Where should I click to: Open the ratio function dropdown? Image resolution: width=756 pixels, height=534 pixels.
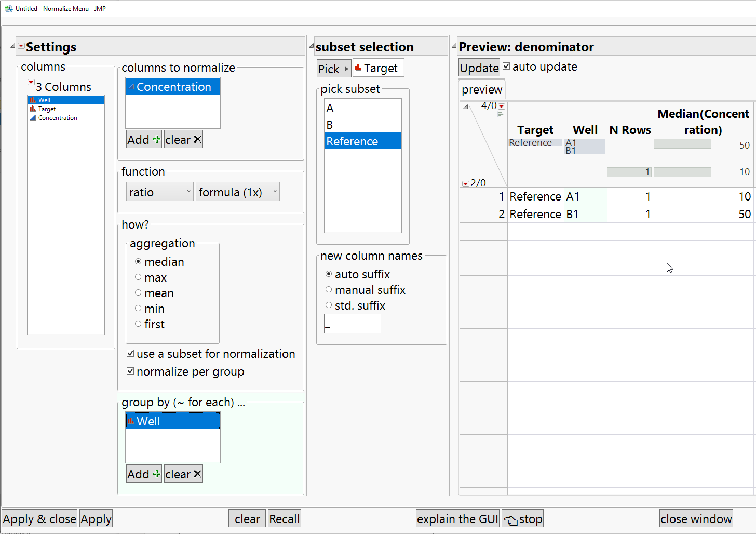(160, 192)
